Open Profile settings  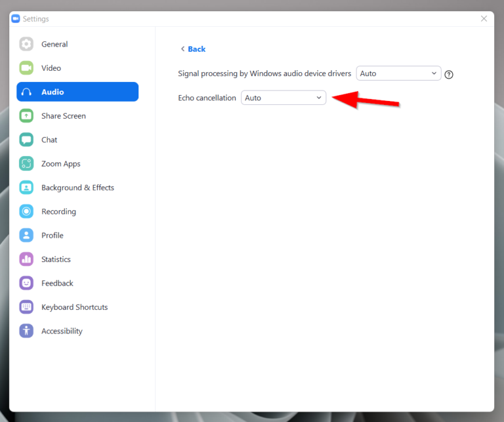tap(77, 235)
